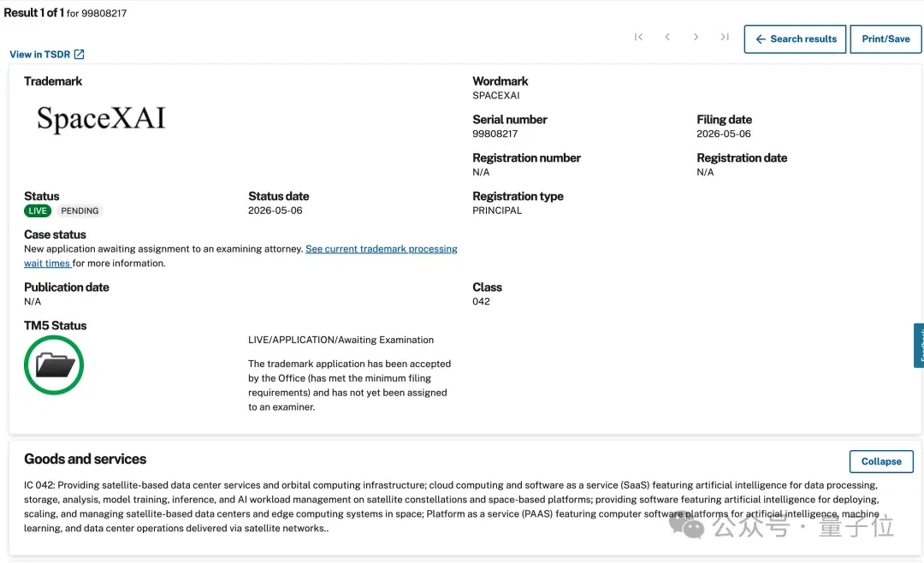Click the Goods and services heading
This screenshot has width=924, height=563.
[85, 459]
